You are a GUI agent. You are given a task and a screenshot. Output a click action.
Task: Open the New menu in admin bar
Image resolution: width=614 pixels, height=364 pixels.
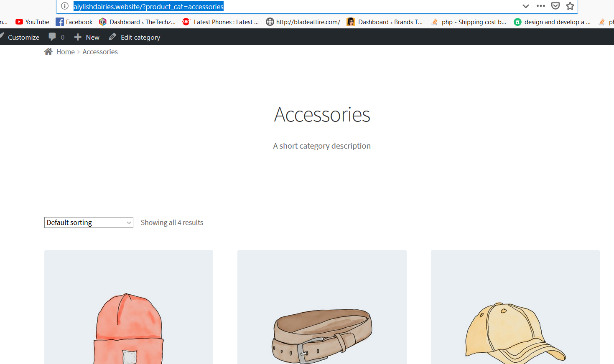point(87,37)
